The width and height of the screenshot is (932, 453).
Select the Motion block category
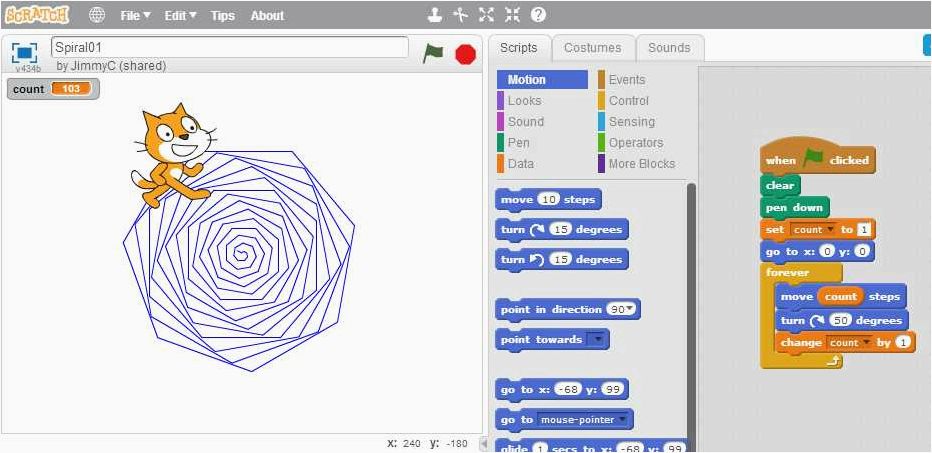coord(542,80)
